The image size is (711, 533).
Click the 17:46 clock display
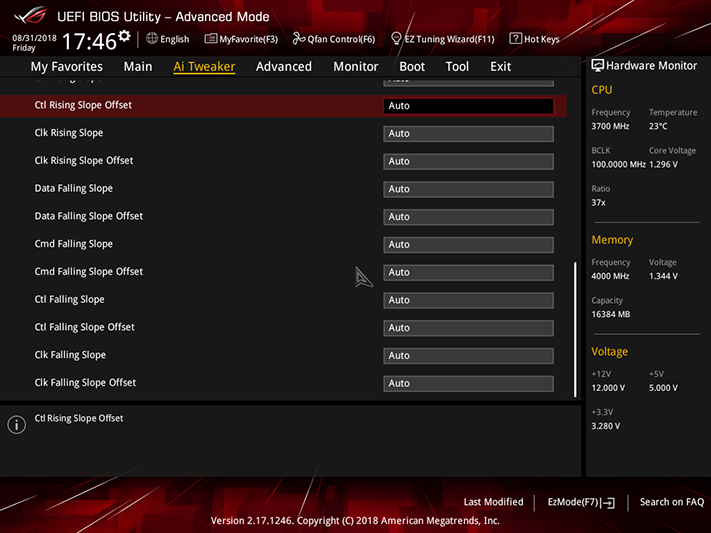point(89,41)
